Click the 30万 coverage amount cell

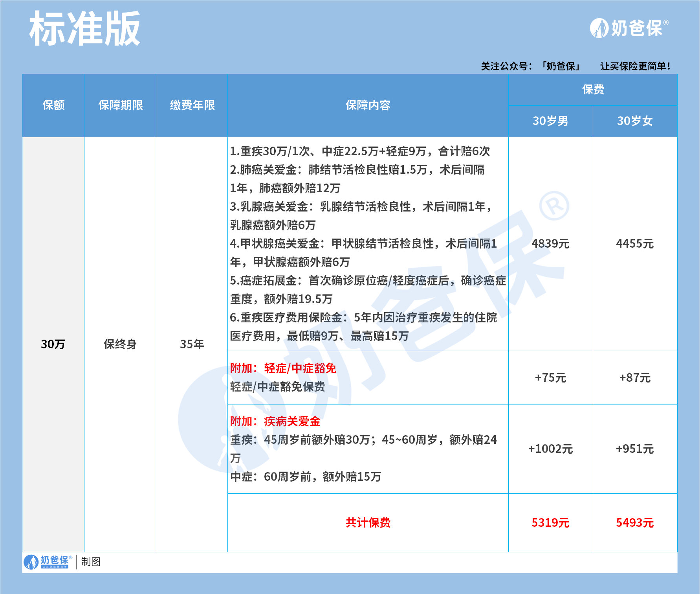tap(53, 344)
